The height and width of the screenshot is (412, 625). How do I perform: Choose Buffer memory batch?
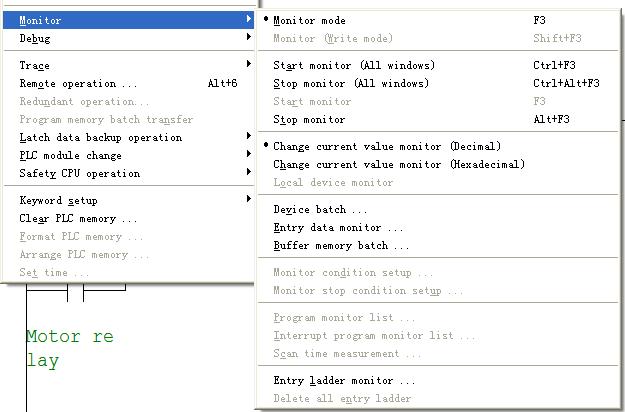[341, 246]
